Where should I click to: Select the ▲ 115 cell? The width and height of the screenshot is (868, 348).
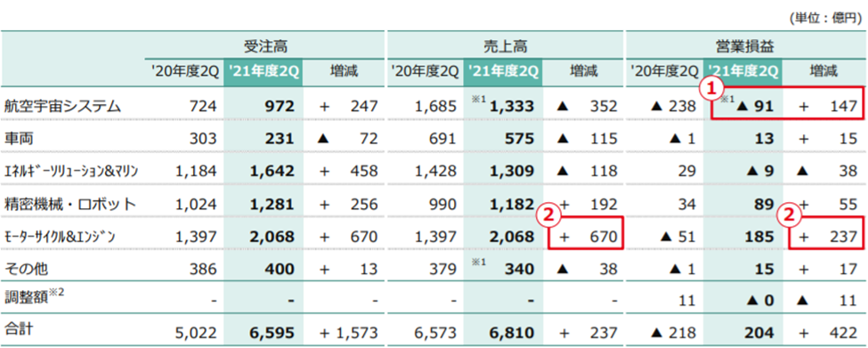point(586,139)
